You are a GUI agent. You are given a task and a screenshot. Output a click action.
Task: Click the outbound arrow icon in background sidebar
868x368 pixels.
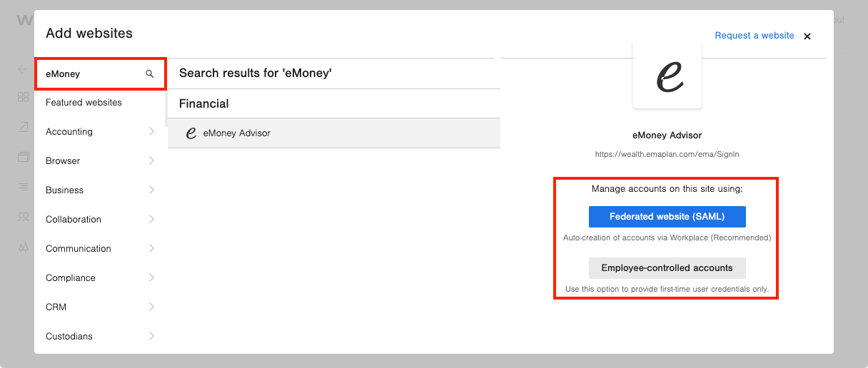tap(24, 127)
